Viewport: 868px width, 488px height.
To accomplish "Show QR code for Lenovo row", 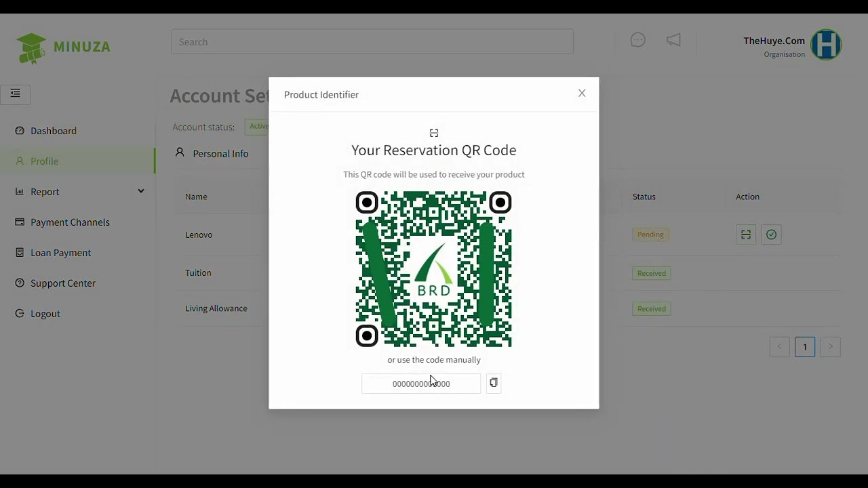I will (x=746, y=235).
